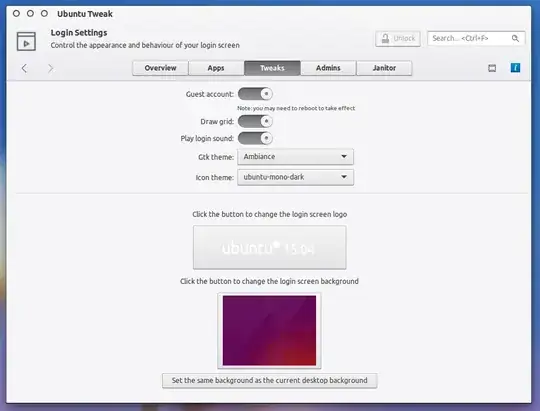The height and width of the screenshot is (411, 540).
Task: Click the window layout icon beside info
Action: click(x=492, y=68)
